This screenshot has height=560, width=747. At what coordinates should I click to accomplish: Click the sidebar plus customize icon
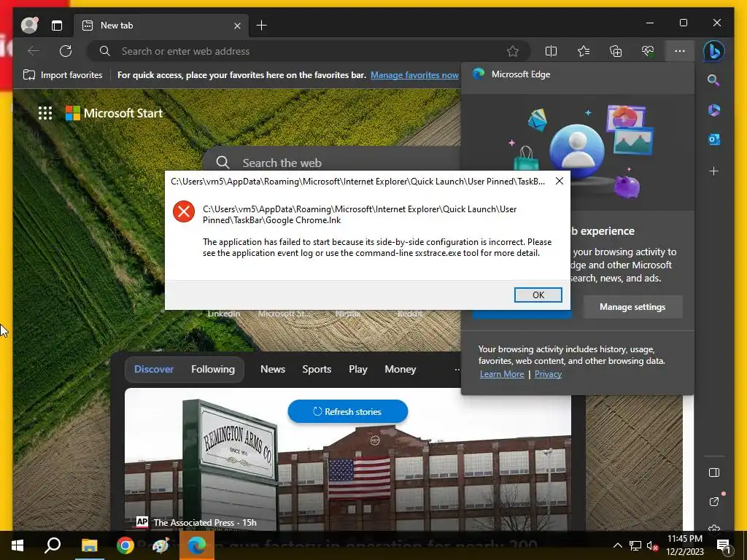coord(713,171)
